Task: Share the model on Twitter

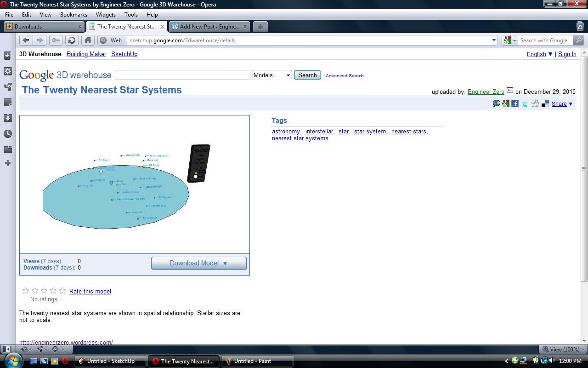Action: pos(525,104)
